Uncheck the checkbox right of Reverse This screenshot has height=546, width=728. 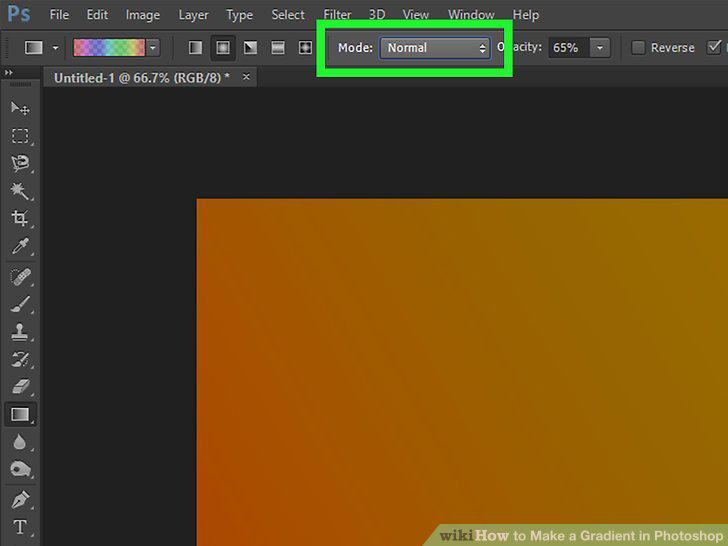coord(714,47)
